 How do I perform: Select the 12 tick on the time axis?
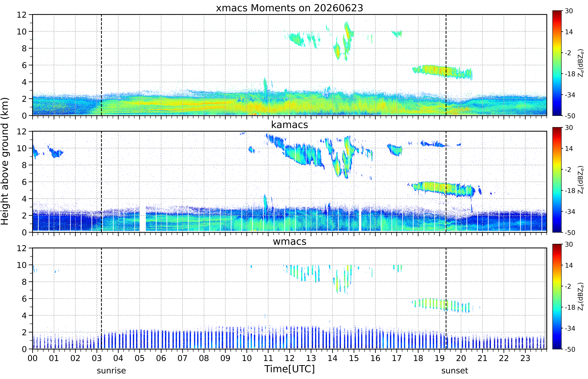pyautogui.click(x=289, y=358)
